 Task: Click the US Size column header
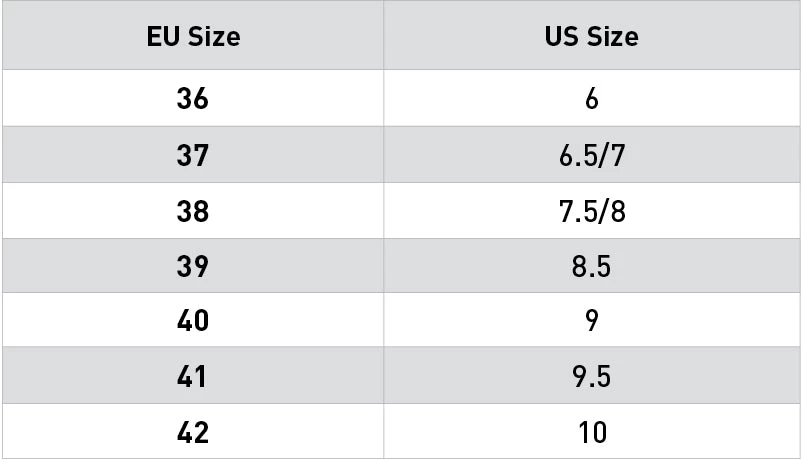coord(591,37)
